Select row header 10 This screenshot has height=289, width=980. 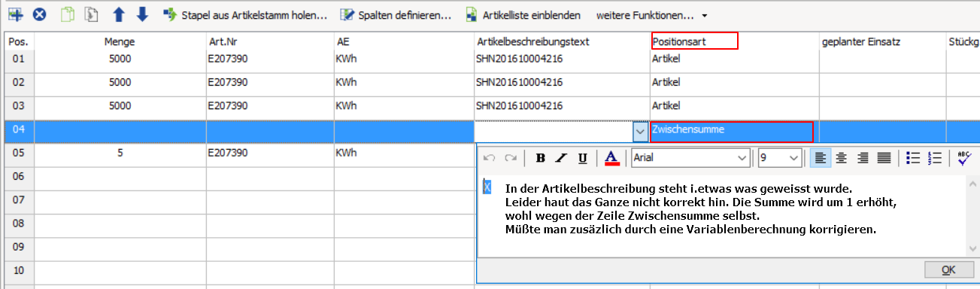19,271
